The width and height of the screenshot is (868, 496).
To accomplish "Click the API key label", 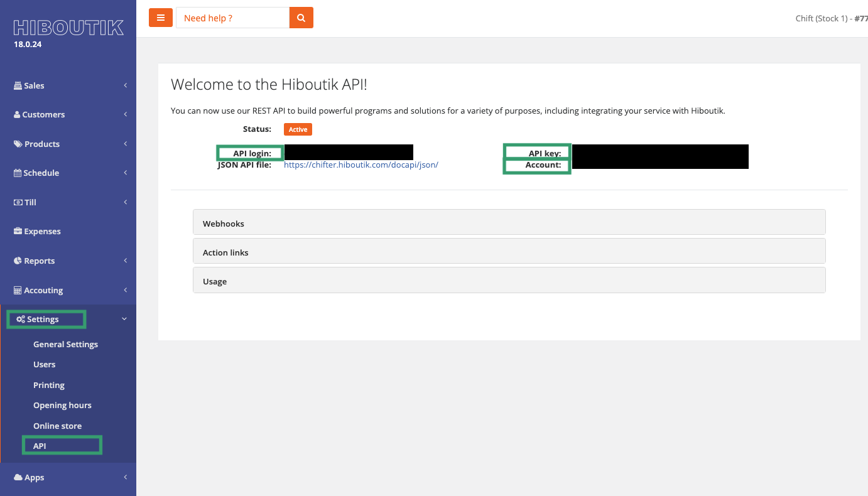I will [x=545, y=153].
